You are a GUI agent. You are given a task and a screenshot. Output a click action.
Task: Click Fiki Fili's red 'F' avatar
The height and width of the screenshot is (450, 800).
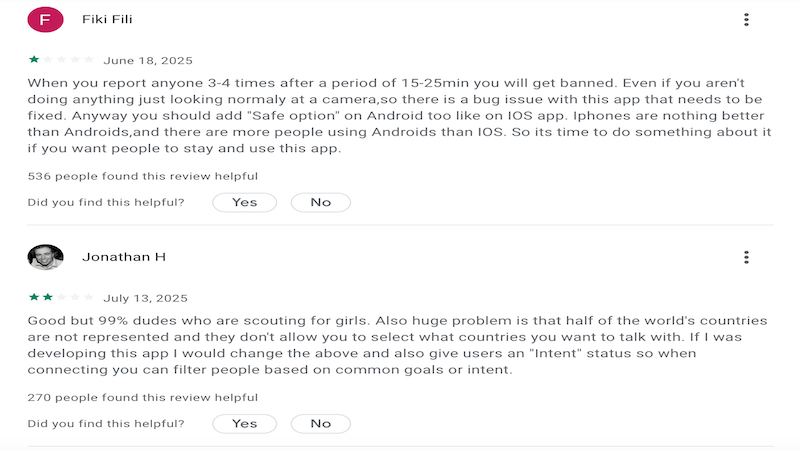(x=45, y=20)
